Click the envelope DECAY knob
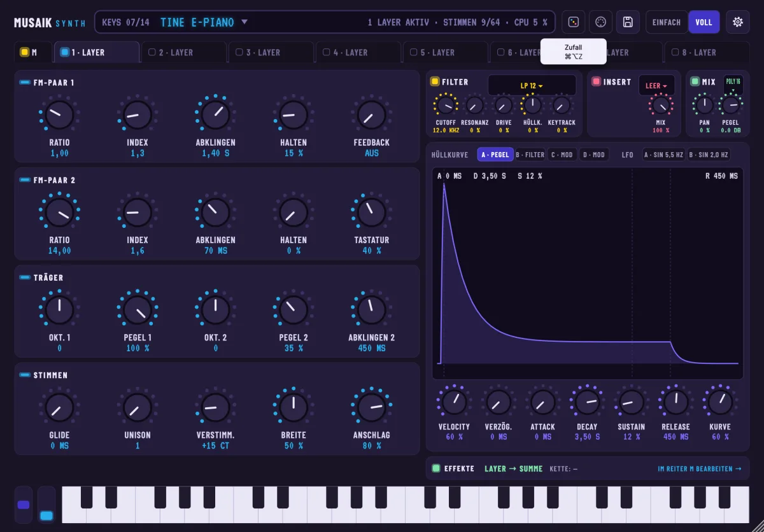Viewport: 764px width, 532px height. pos(587,402)
